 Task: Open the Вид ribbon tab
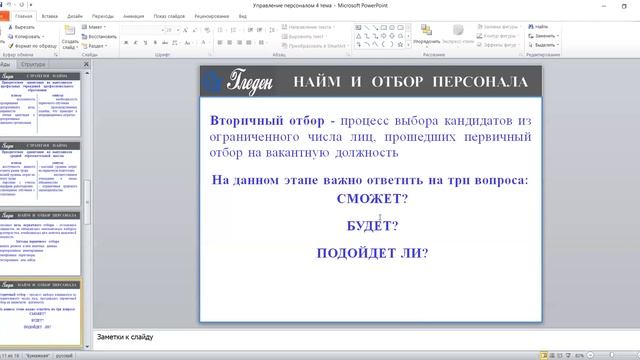[242, 16]
